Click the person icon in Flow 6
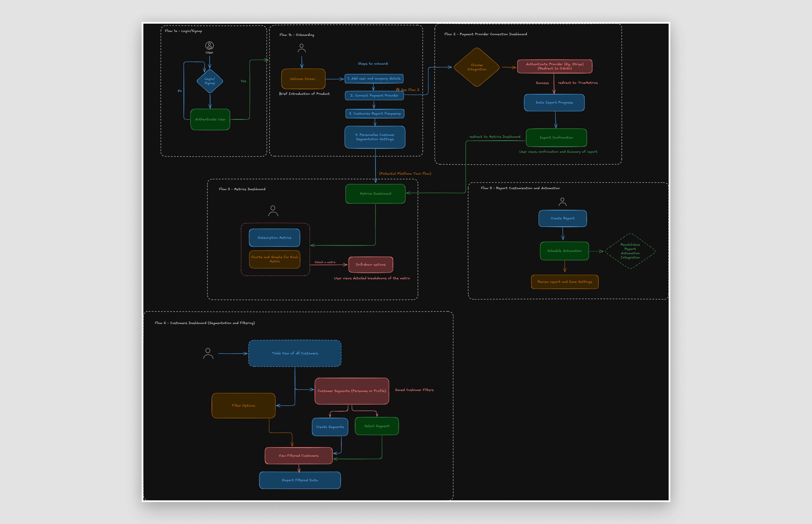Viewport: 812px width, 524px height. 208,353
